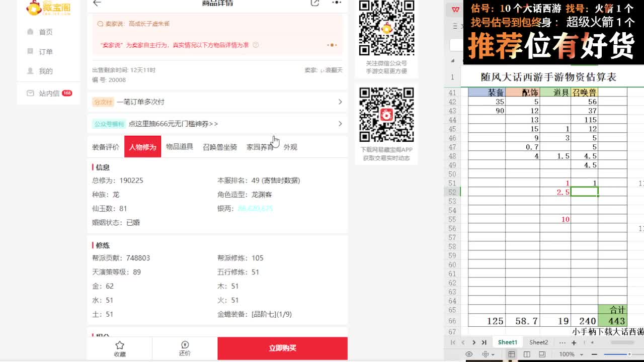The image size is (644, 362).
Task: Add a new sheet with the plus button
Action: coord(574,342)
